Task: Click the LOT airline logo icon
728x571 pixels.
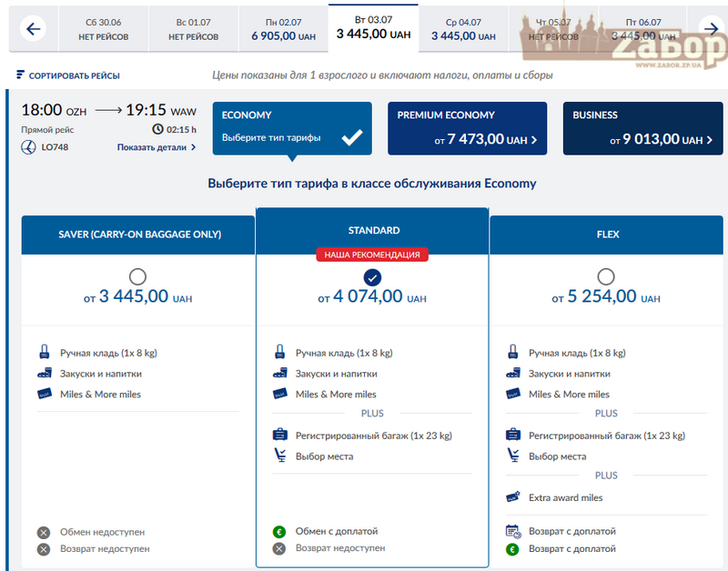Action: click(27, 147)
